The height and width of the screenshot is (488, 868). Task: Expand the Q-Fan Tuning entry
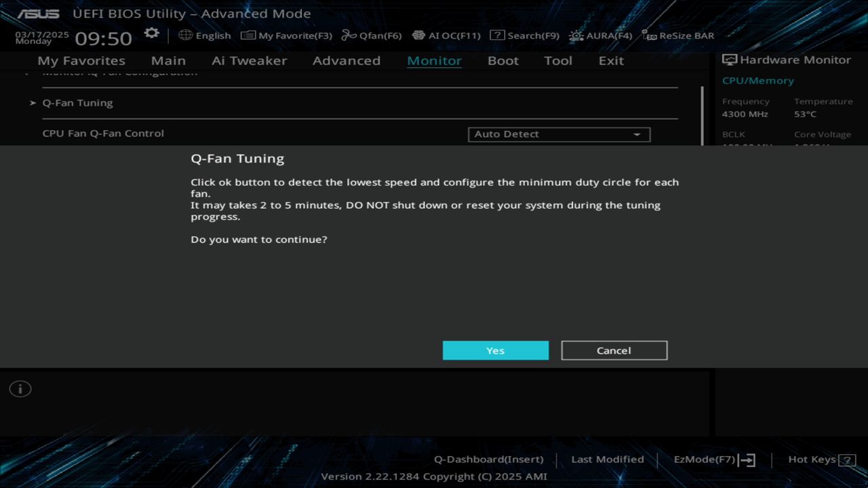click(x=78, y=103)
